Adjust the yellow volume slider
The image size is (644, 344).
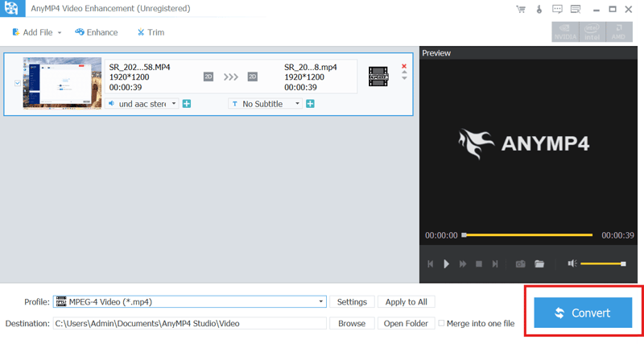602,263
